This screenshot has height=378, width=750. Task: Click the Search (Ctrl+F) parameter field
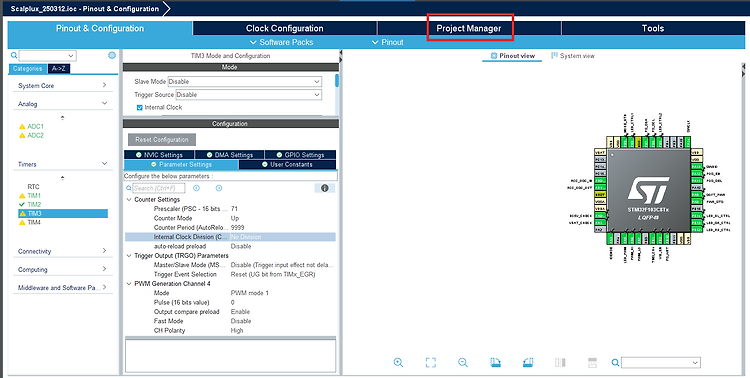158,189
